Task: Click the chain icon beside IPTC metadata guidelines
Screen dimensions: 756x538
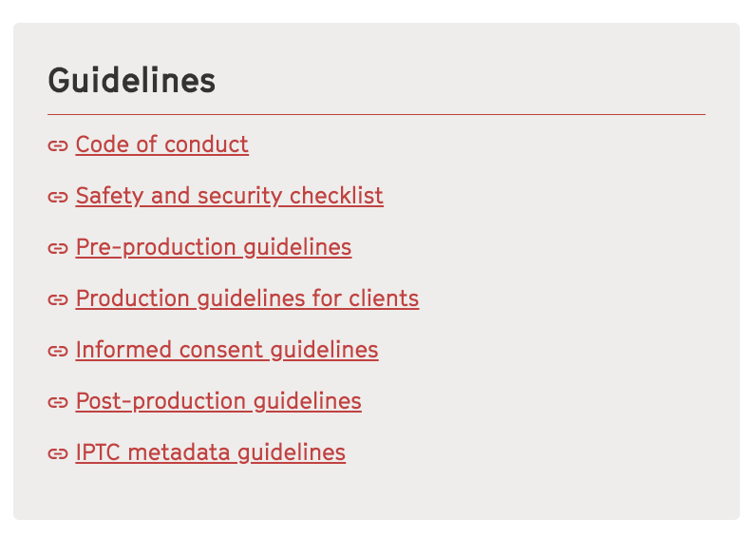Action: 58,453
